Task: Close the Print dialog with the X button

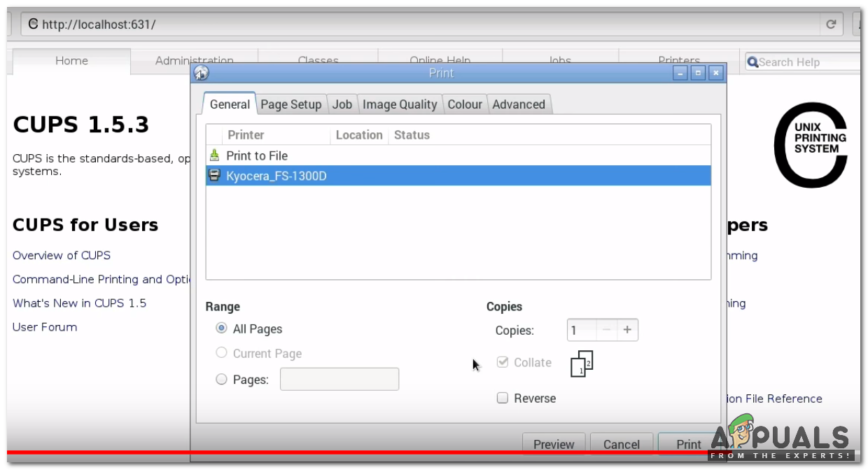Action: tap(715, 73)
